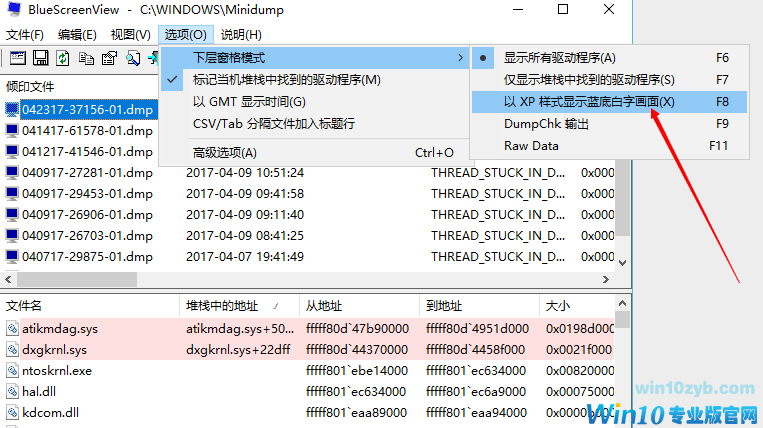Click the icon beside 041217-41546-01.dmp

[12, 151]
